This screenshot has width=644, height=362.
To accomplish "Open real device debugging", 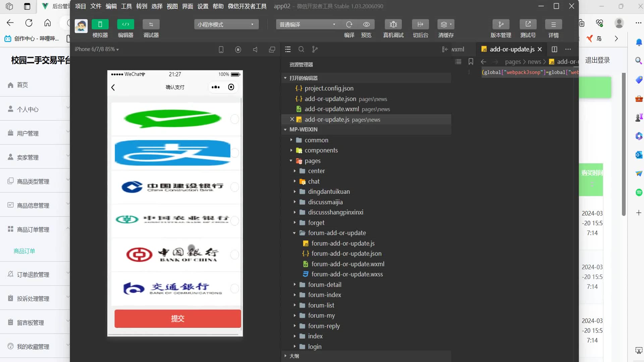I will [393, 24].
